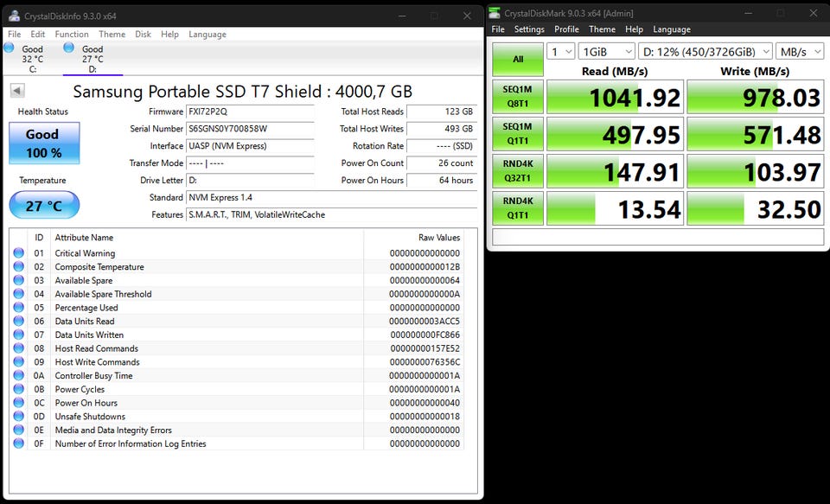The width and height of the screenshot is (830, 504).
Task: Click status icon of Error Information Log Entries row
Action: [x=18, y=443]
